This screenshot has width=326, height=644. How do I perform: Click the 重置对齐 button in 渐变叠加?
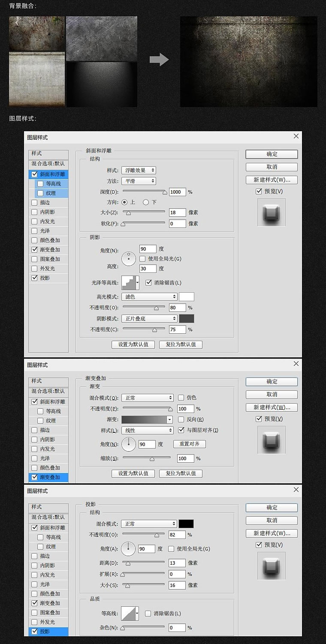coord(190,444)
